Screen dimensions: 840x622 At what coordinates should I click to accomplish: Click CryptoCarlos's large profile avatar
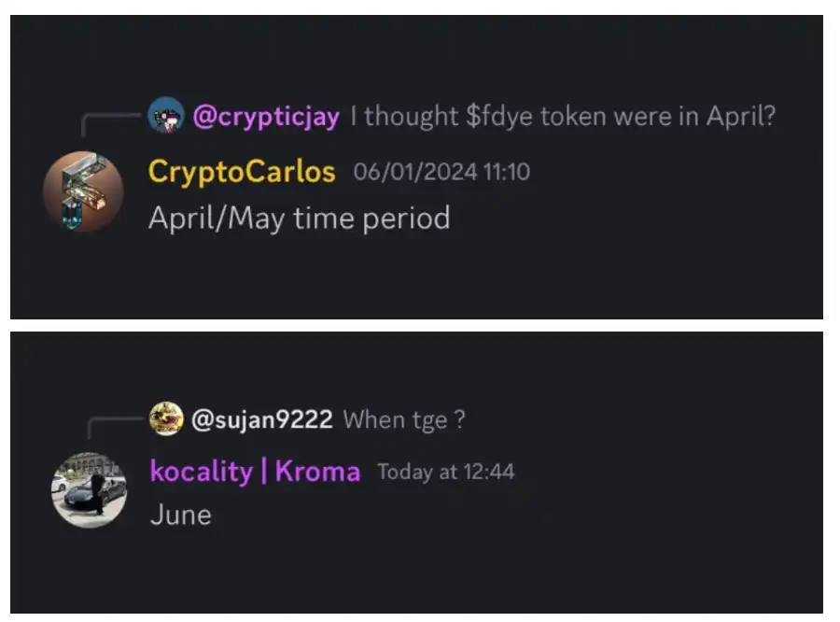[x=83, y=191]
